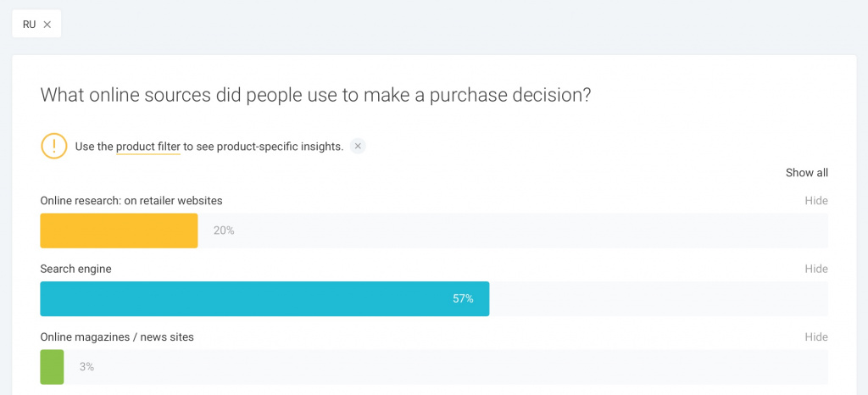
Task: Hide the Search engine row
Action: click(815, 269)
